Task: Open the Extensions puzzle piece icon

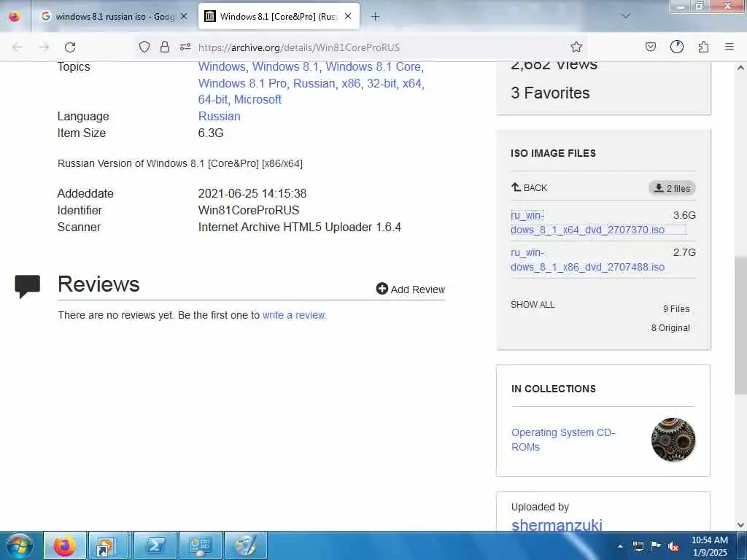Action: (x=704, y=47)
